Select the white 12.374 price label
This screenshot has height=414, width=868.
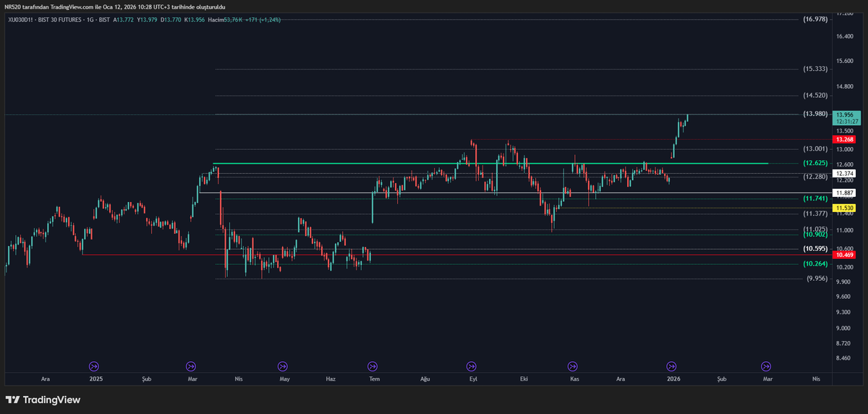click(x=843, y=174)
